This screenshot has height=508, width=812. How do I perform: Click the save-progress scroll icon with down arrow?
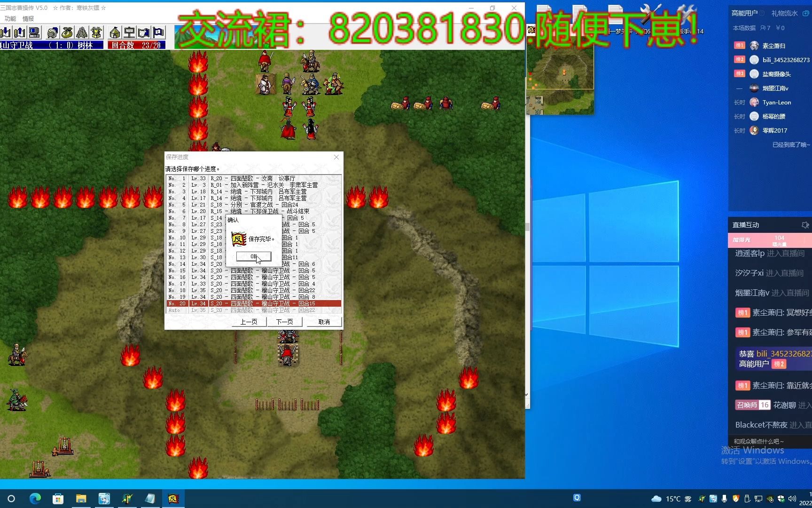click(x=6, y=32)
